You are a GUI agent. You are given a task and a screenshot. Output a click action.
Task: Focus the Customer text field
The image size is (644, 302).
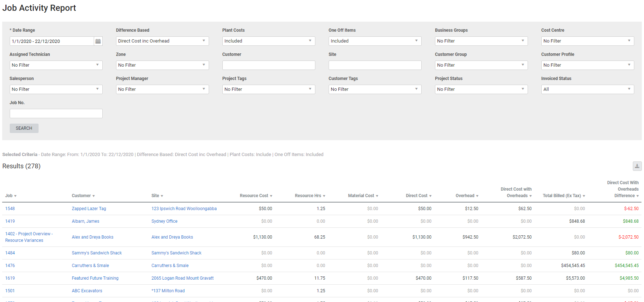(x=268, y=65)
